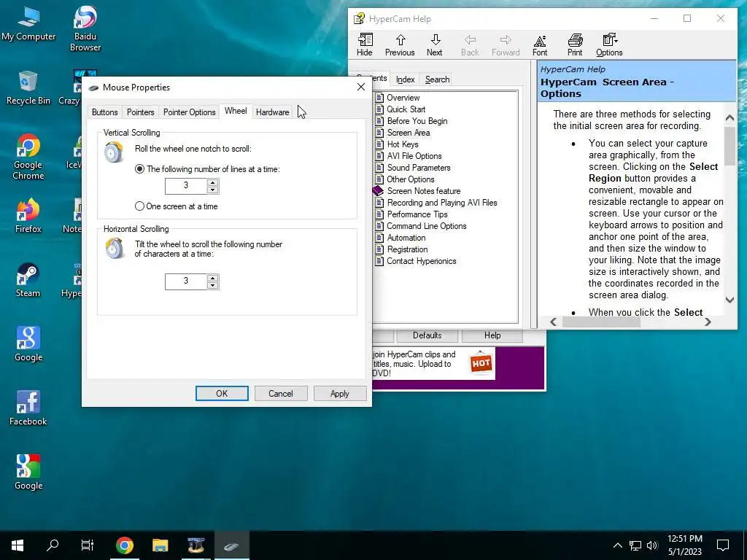This screenshot has width=747, height=560.
Task: Select the Firefox desktop shortcut
Action: point(28,215)
